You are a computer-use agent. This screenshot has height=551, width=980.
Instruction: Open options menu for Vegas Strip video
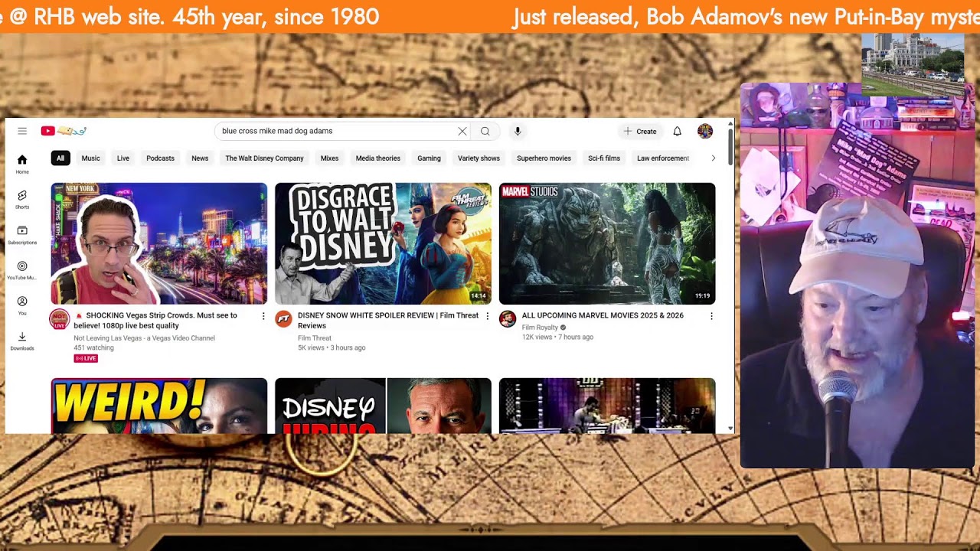click(263, 316)
